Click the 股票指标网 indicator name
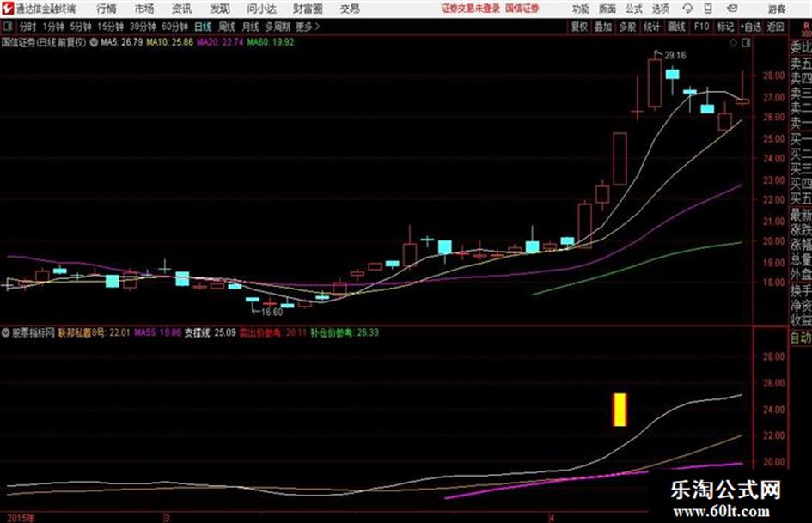812x523 pixels. coord(34,332)
